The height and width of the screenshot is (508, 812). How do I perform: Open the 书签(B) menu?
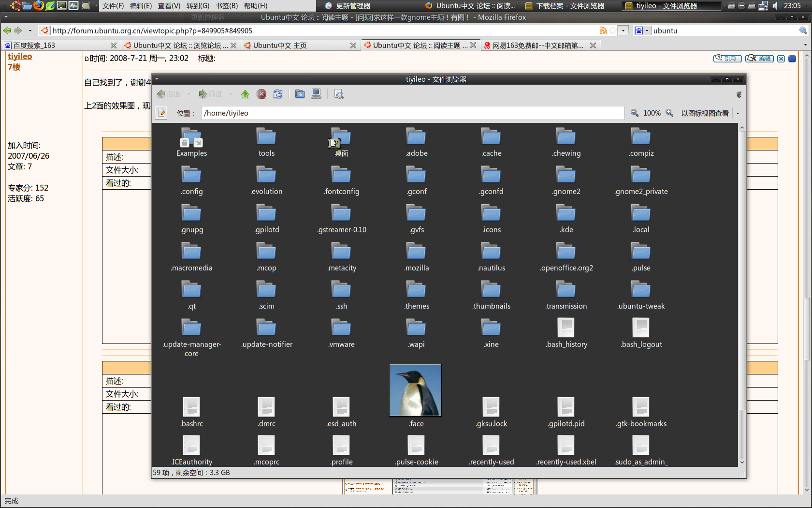[x=227, y=6]
